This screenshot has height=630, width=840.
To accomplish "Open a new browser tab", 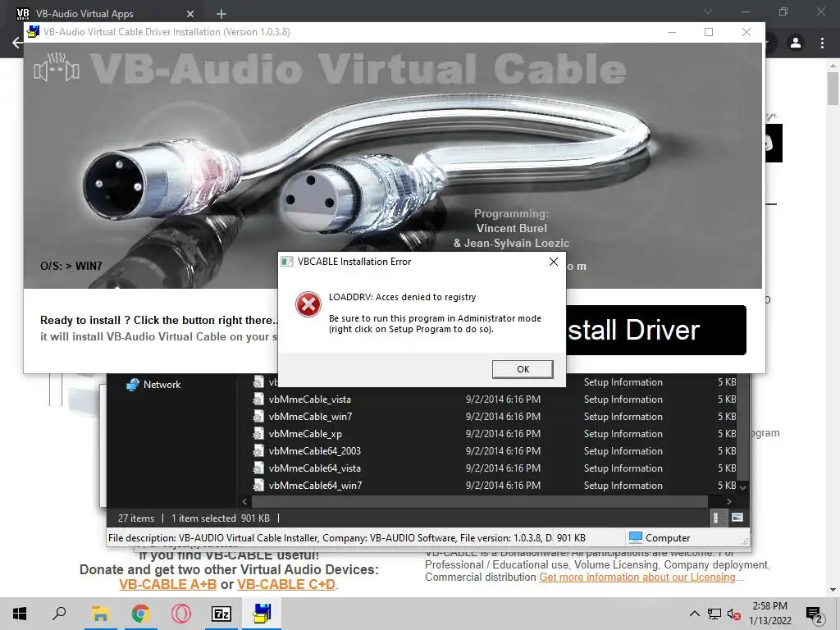I will coord(221,14).
